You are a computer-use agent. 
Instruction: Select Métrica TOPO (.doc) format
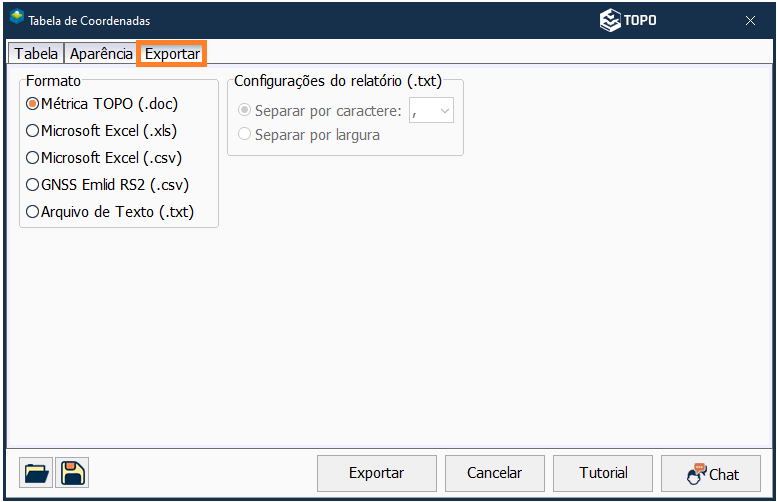(x=33, y=103)
